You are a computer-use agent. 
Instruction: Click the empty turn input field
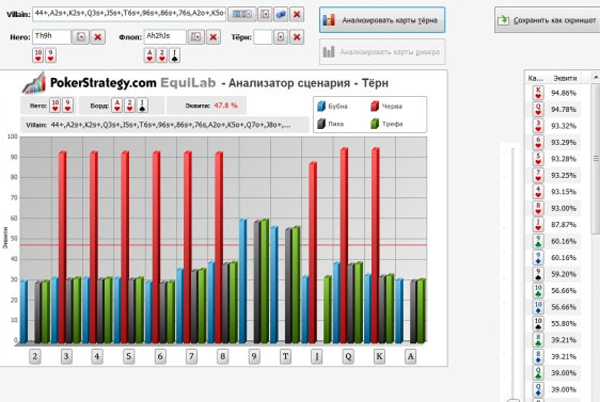click(262, 37)
